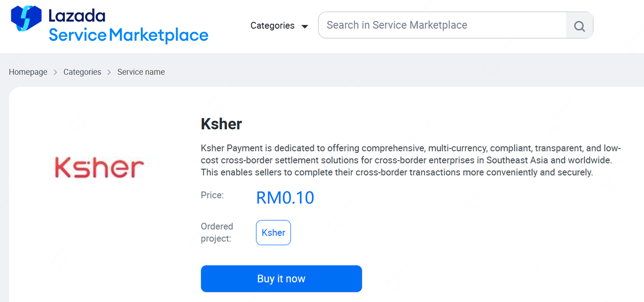Screen dimensions: 644x302
Task: Focus the Search in Service Marketplace field
Action: 443,25
